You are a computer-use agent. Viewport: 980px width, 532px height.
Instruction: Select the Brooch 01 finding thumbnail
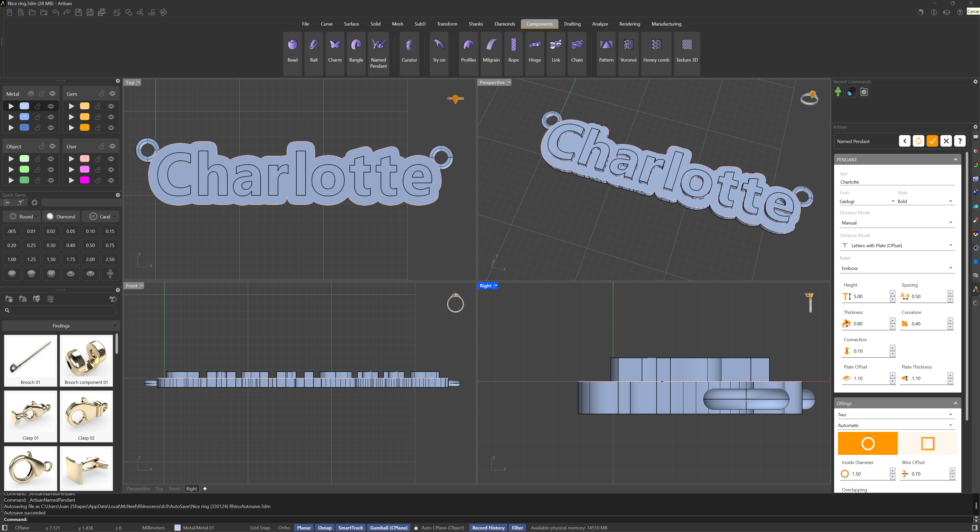click(x=30, y=360)
